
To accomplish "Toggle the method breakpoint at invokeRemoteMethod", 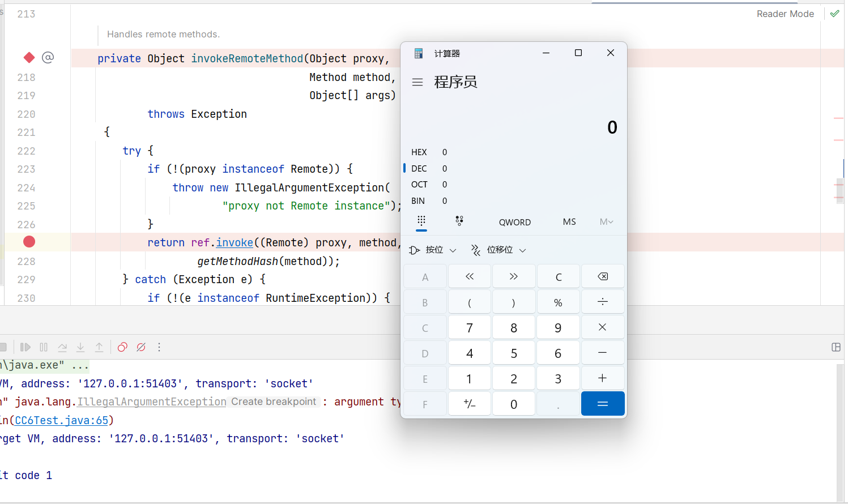I will coord(29,58).
